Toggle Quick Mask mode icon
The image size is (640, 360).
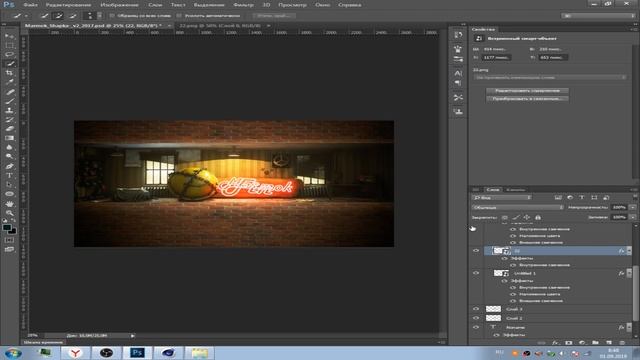(x=9, y=240)
